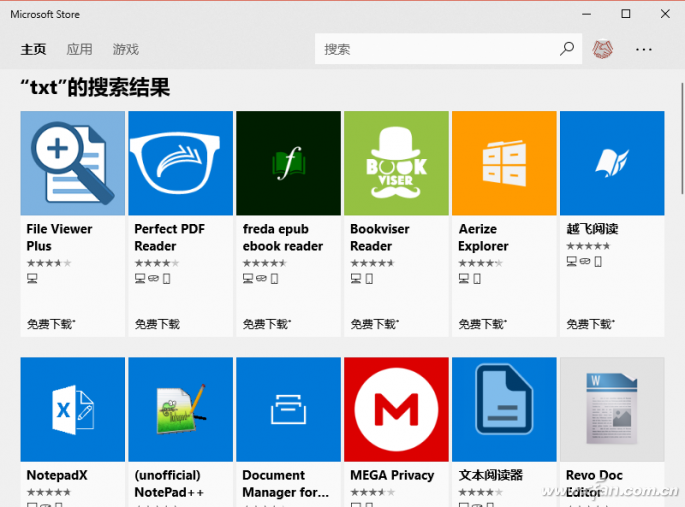Minimize the Microsoft Store window

(587, 14)
